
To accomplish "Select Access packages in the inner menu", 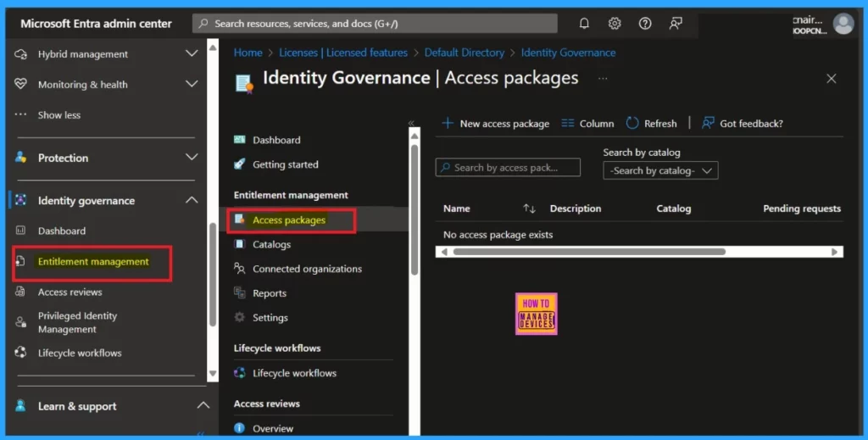I will click(x=289, y=220).
